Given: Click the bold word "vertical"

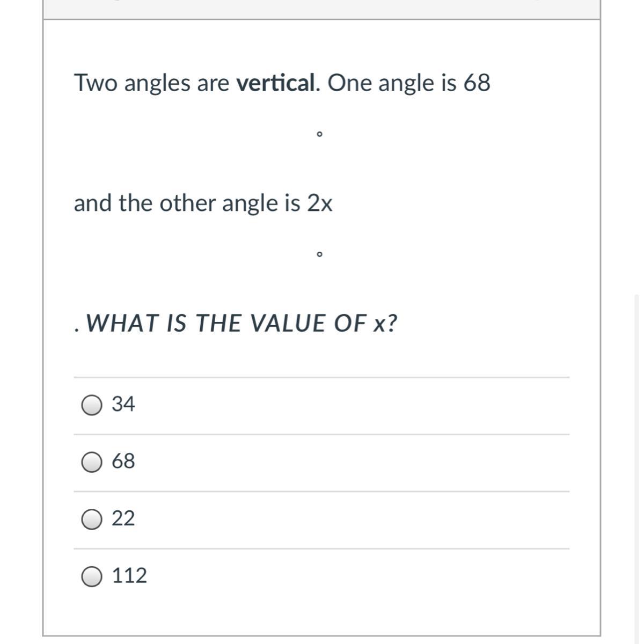Looking at the screenshot, I should [x=276, y=83].
